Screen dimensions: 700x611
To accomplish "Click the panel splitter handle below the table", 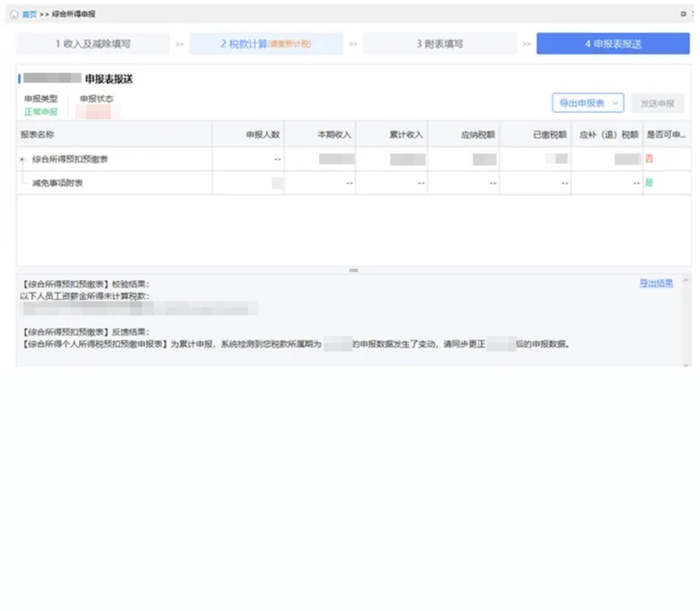I will (x=353, y=270).
